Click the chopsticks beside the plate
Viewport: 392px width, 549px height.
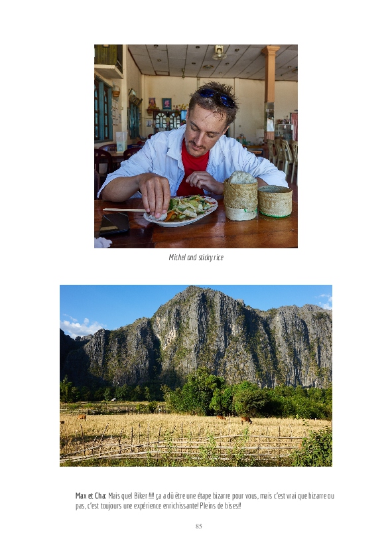[124, 210]
